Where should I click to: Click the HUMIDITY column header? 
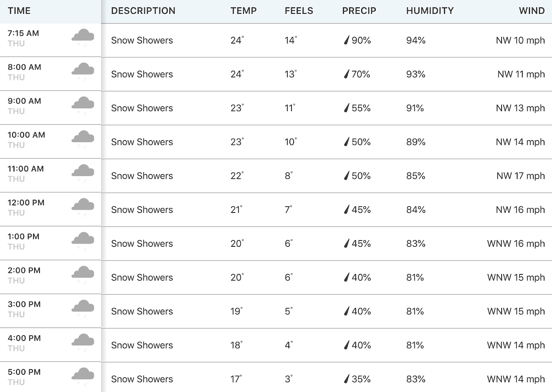point(430,11)
